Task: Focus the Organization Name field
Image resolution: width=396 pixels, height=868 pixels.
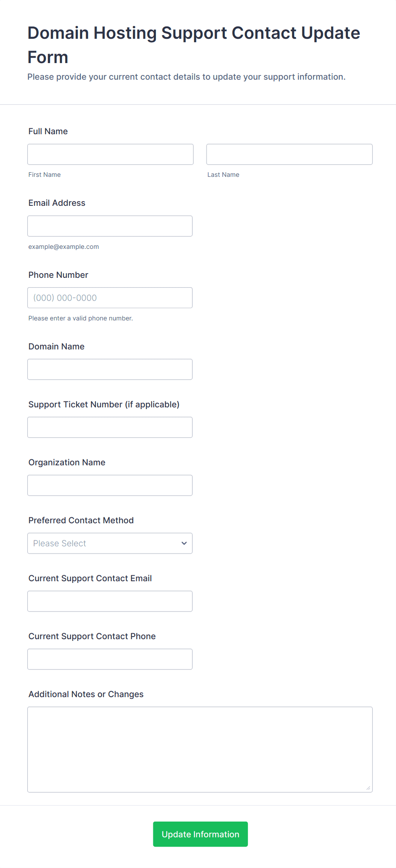Action: (x=110, y=485)
